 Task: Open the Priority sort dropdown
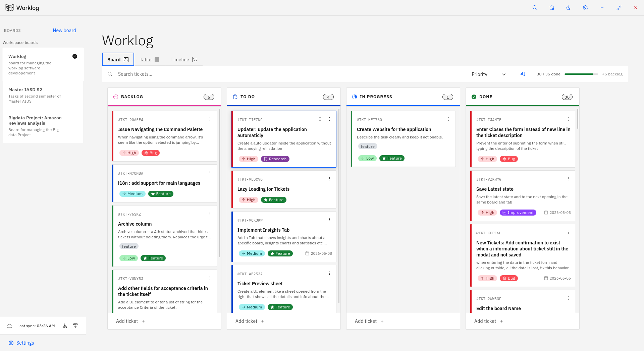[x=488, y=74]
